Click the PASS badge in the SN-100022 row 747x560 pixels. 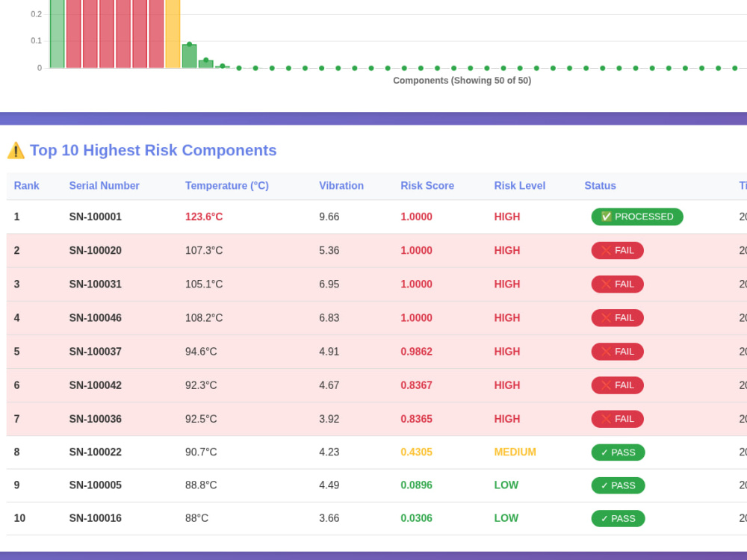(618, 452)
